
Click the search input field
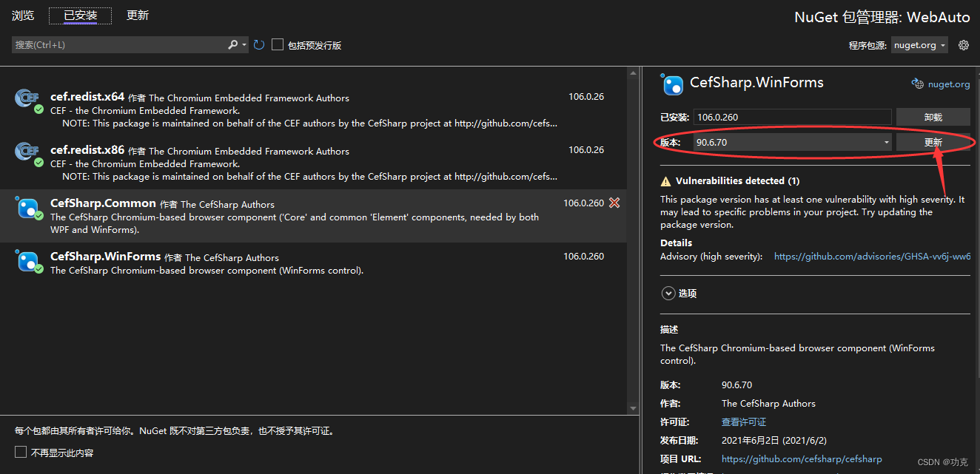[118, 45]
